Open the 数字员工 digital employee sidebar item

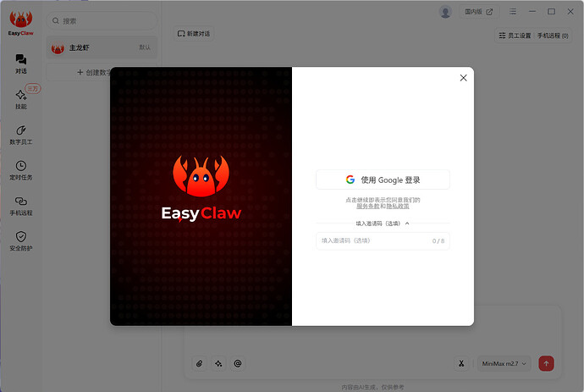pos(21,135)
